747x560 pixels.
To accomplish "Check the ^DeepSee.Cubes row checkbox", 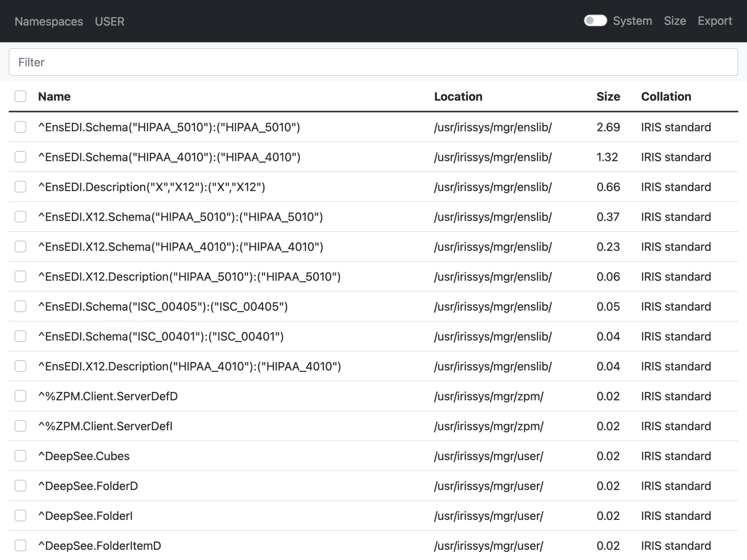I will [x=21, y=455].
